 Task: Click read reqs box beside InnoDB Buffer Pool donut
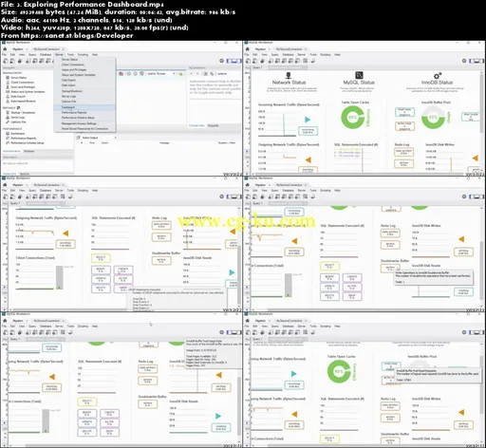pos(404,112)
